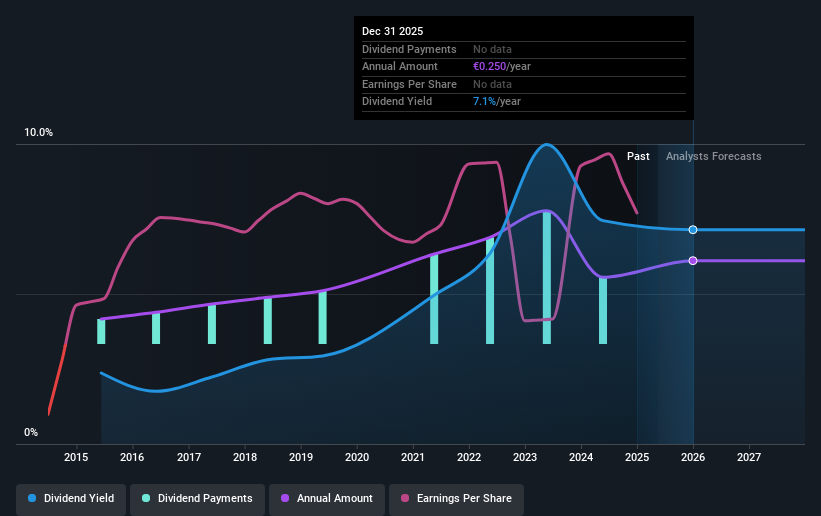This screenshot has width=821, height=516.
Task: Click the 2024 dividend payment bar
Action: [603, 311]
